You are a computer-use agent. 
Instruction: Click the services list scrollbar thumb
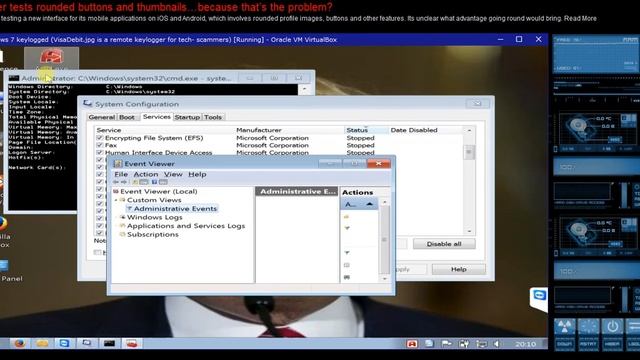point(469,152)
